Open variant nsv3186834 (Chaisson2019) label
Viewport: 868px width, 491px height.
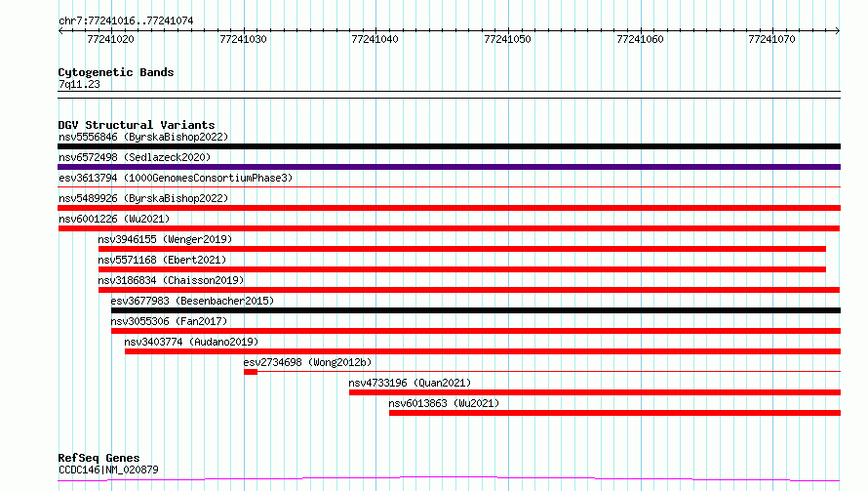pos(171,280)
